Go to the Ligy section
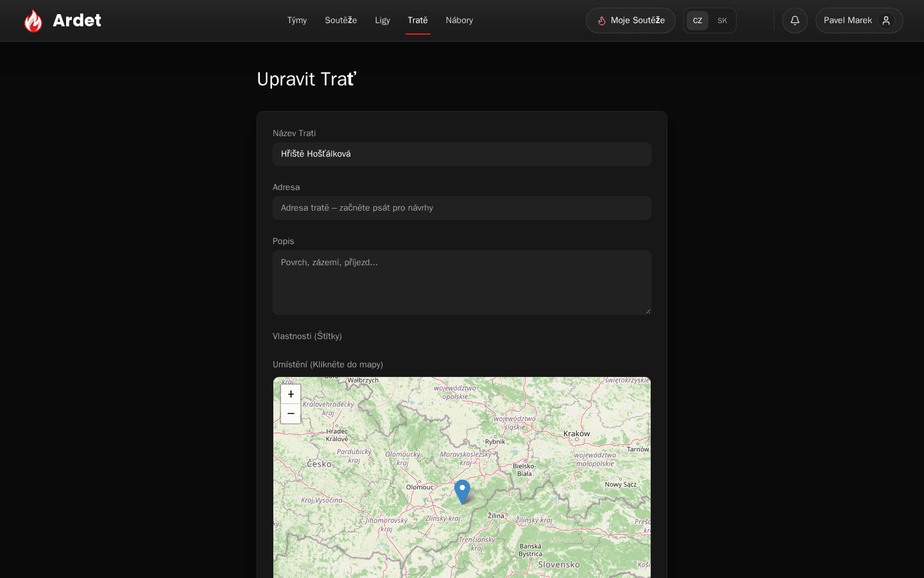The width and height of the screenshot is (924, 578). coord(382,21)
